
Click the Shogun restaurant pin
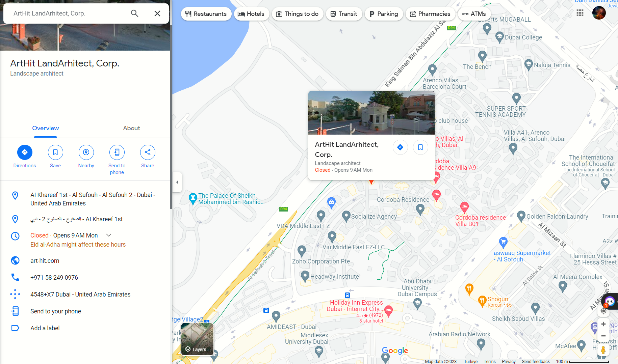(482, 301)
